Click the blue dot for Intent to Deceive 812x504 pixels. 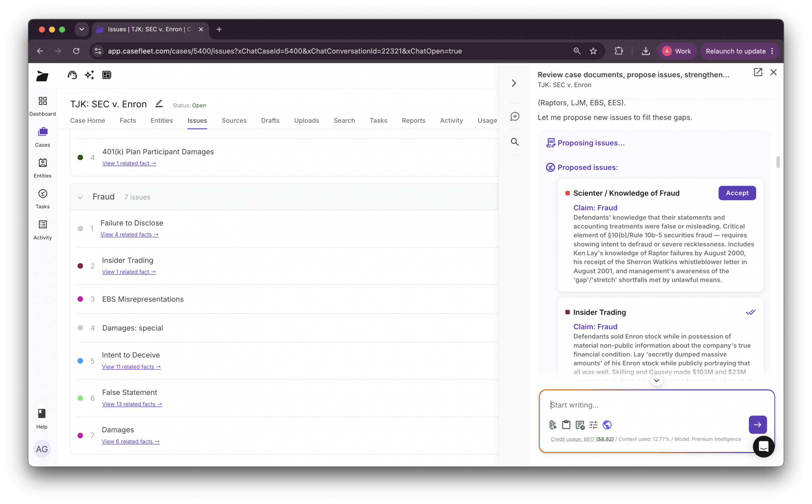[x=80, y=361]
